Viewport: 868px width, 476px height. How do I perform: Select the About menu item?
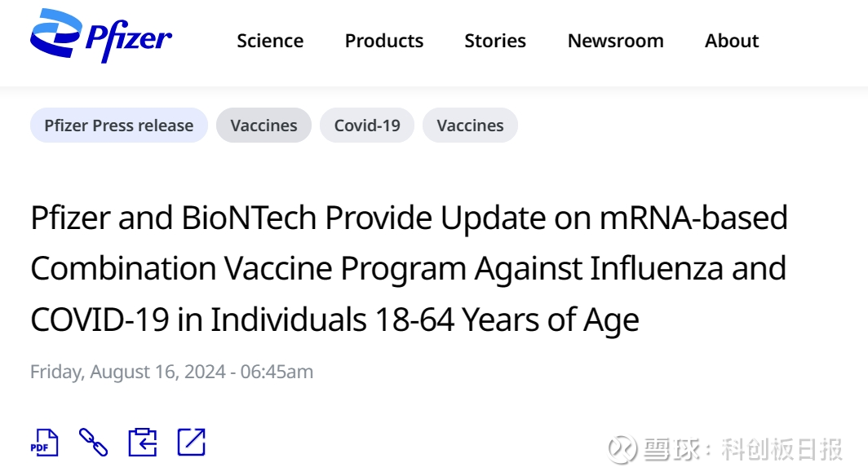click(732, 41)
